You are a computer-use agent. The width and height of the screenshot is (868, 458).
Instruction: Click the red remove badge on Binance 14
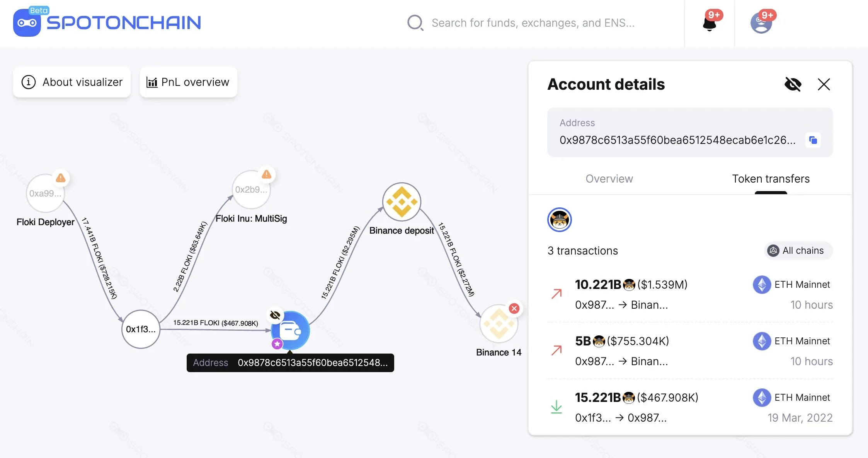pos(514,308)
